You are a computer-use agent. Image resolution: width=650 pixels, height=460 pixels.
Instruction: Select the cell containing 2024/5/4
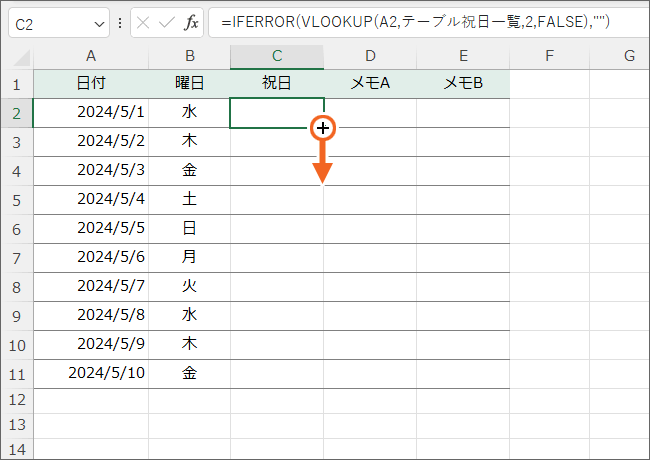tap(91, 200)
